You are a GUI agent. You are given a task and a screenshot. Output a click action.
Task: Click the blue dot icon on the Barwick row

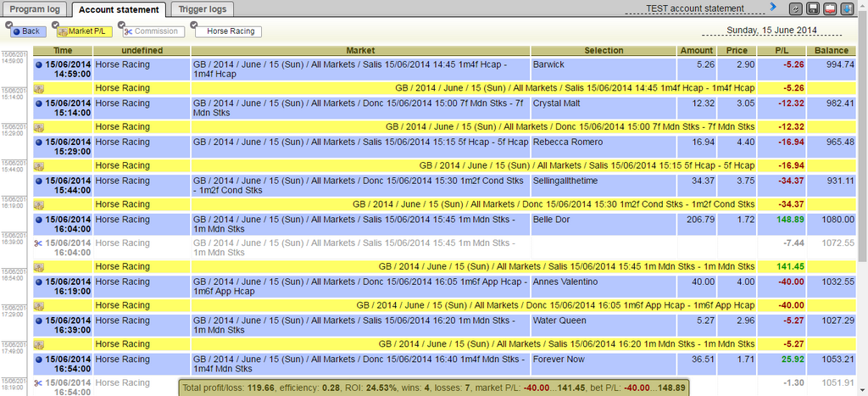pyautogui.click(x=38, y=64)
